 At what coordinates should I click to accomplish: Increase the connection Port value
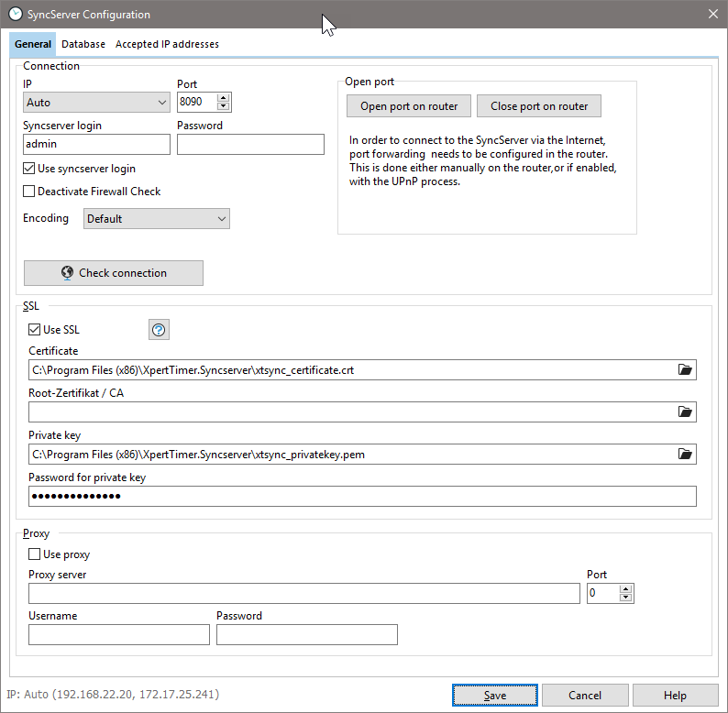(224, 98)
